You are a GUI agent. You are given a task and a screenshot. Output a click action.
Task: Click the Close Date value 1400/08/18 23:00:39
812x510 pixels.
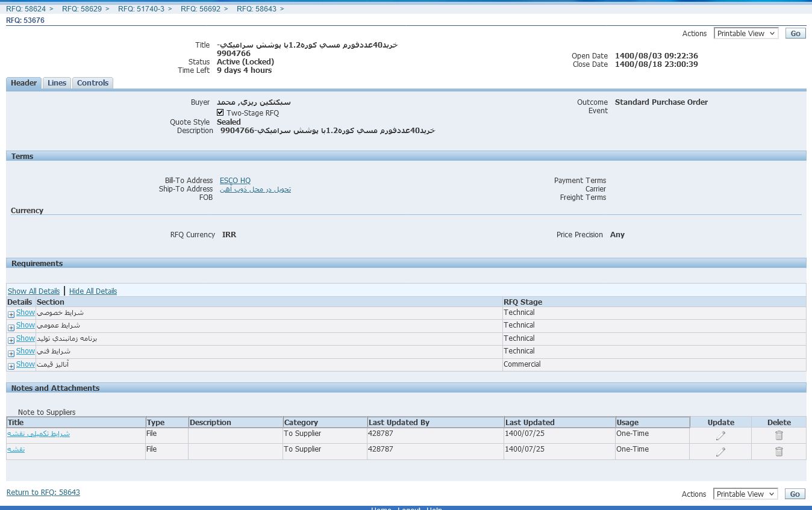click(657, 64)
